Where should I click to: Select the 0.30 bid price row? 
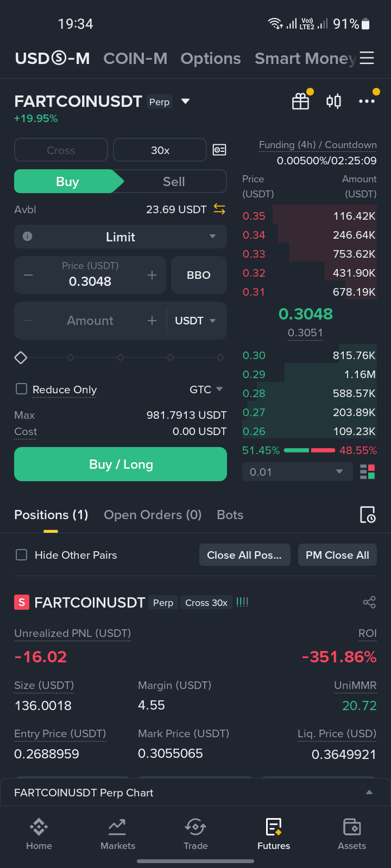click(310, 355)
